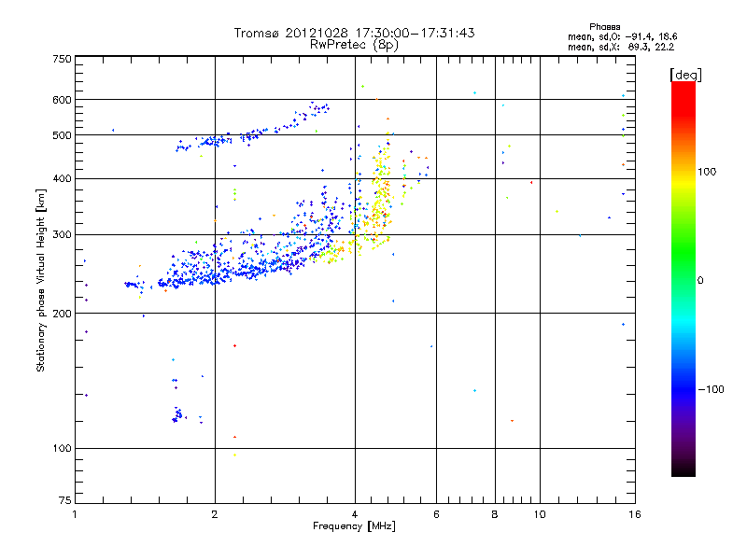Click the -100 label on color bar

[712, 389]
